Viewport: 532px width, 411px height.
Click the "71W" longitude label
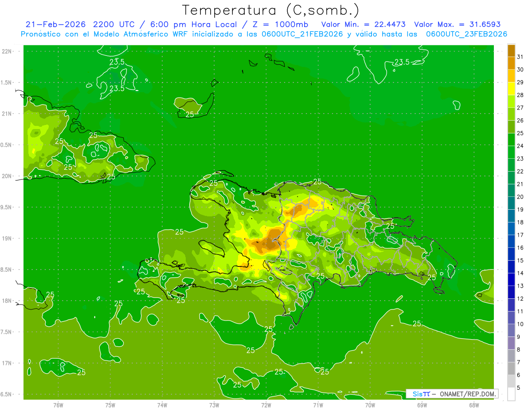coord(318,405)
